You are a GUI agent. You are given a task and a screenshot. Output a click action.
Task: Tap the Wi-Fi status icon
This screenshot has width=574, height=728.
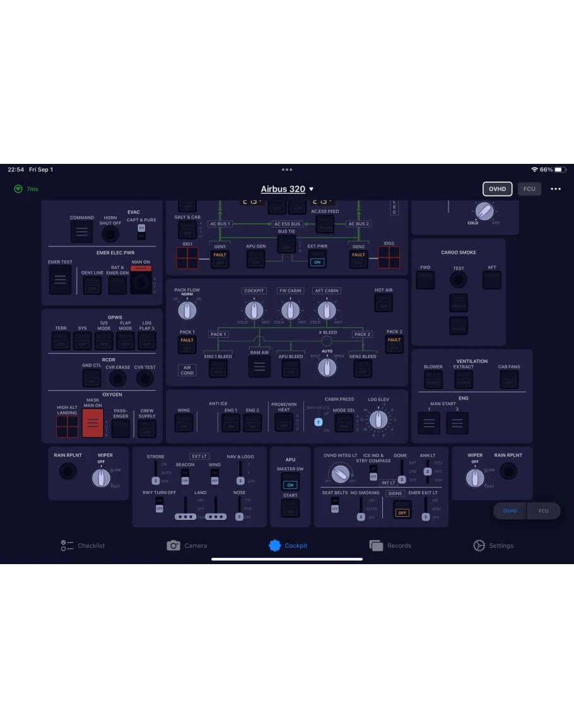coord(534,170)
